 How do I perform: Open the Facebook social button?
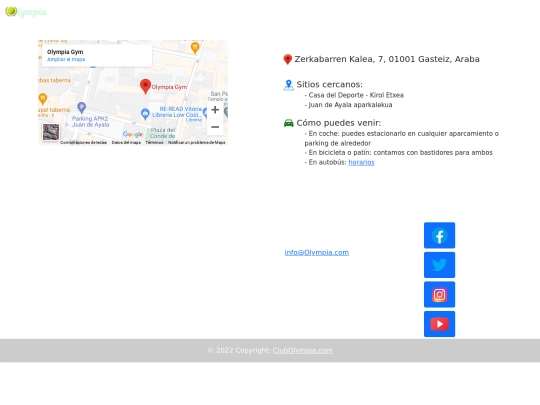pyautogui.click(x=439, y=235)
